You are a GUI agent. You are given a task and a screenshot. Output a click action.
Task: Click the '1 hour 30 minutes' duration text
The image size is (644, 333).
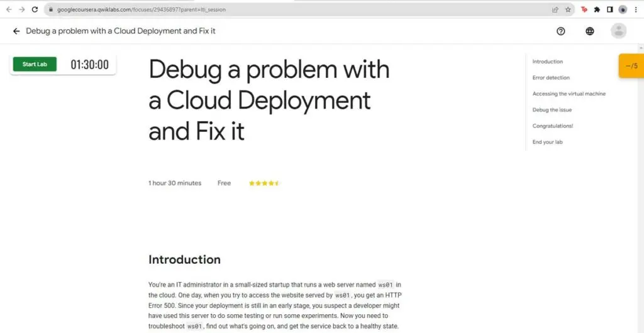175,183
